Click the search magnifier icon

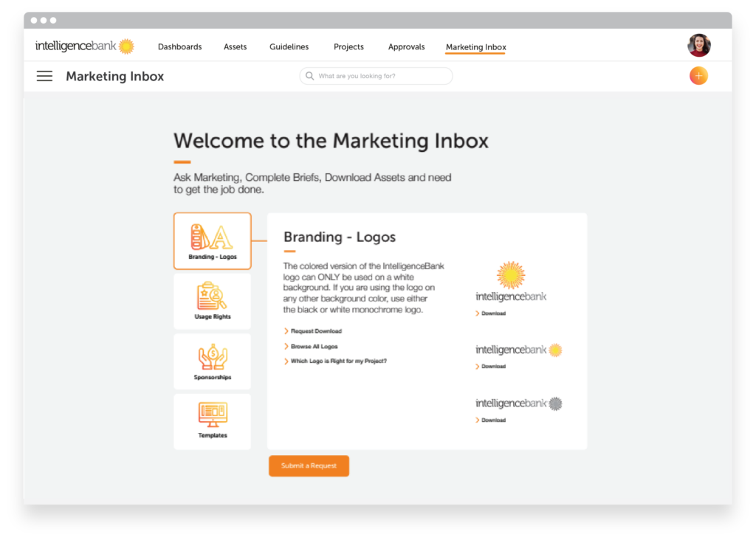[309, 75]
